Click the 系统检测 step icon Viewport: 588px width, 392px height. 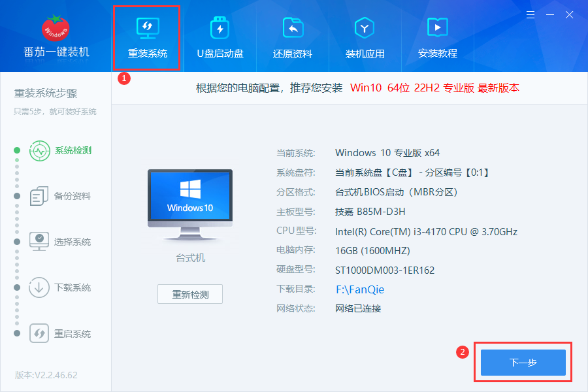39,151
